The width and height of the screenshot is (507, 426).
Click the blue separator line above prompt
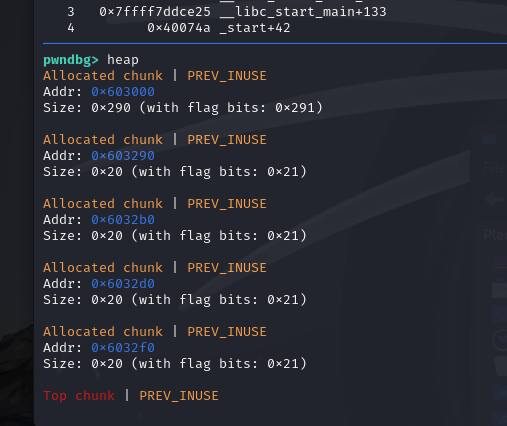[x=275, y=43]
